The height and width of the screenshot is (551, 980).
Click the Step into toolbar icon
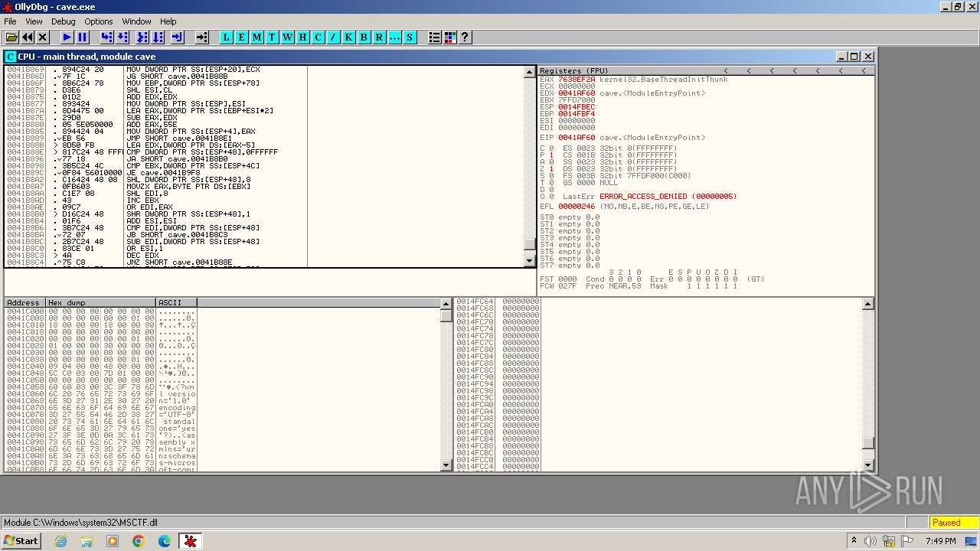click(x=106, y=37)
